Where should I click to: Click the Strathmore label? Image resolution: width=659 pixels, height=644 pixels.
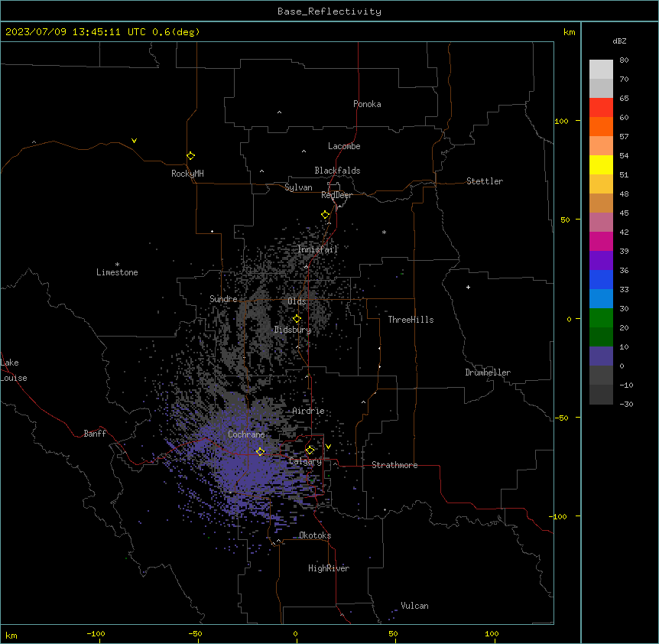394,465
